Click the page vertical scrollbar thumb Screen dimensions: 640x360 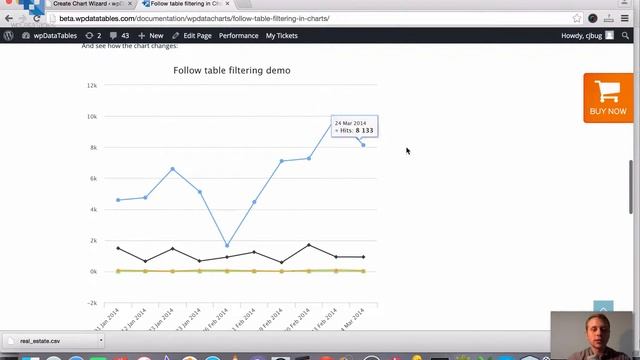tap(631, 187)
